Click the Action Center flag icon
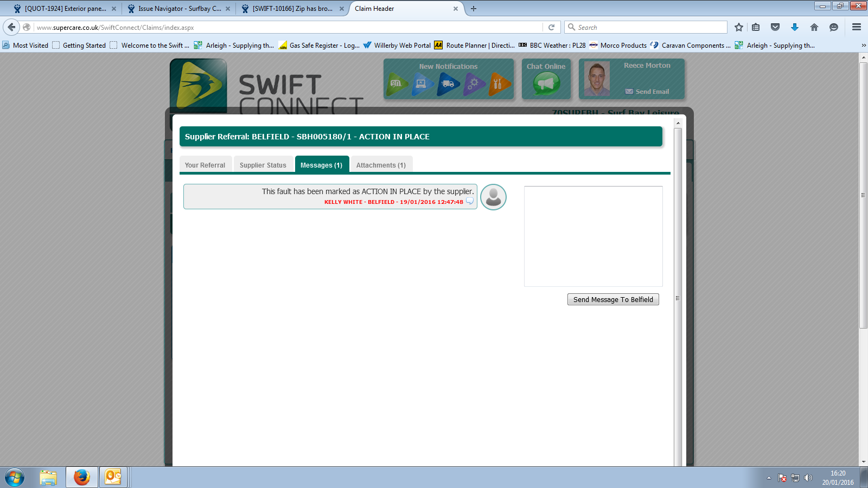This screenshot has height=488, width=868. 782,478
